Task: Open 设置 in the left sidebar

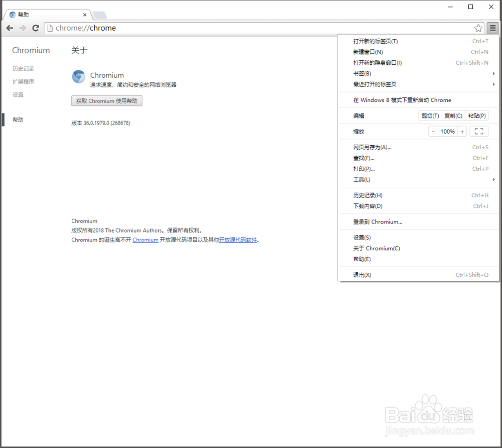Action: point(18,95)
